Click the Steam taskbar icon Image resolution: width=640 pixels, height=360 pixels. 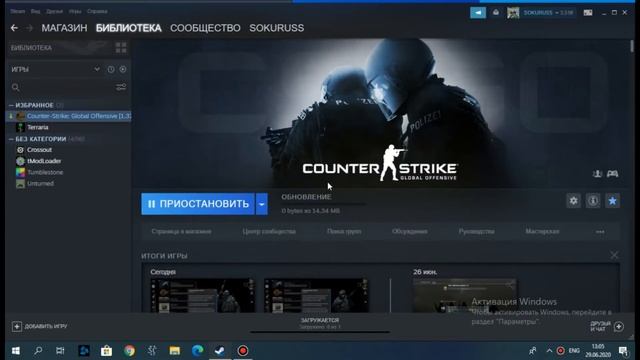pos(220,351)
